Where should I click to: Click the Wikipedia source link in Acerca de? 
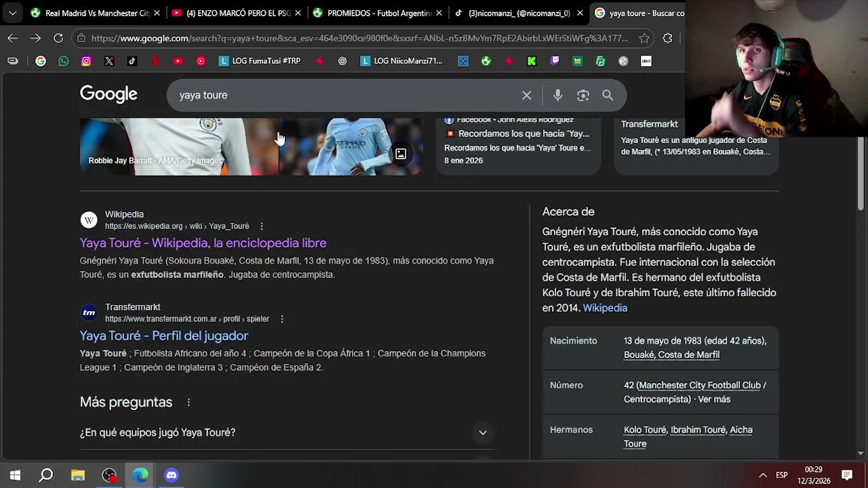tap(605, 308)
